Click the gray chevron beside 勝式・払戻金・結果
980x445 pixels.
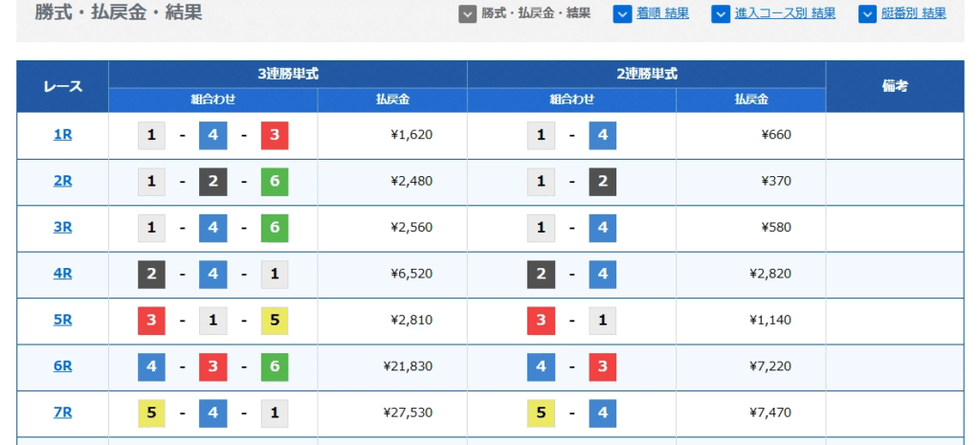click(x=467, y=13)
